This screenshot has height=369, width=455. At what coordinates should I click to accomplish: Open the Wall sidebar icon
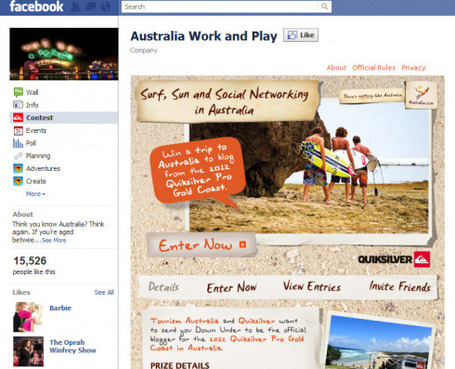pos(18,92)
